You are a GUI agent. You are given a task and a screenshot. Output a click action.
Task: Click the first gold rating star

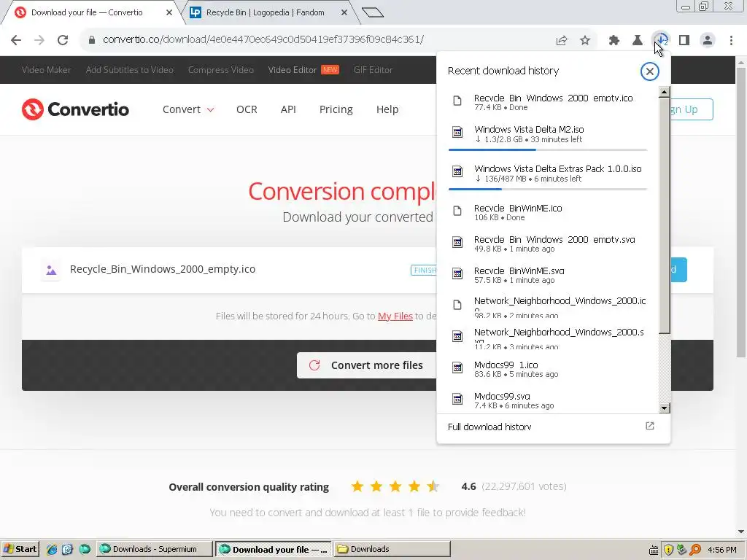(357, 486)
